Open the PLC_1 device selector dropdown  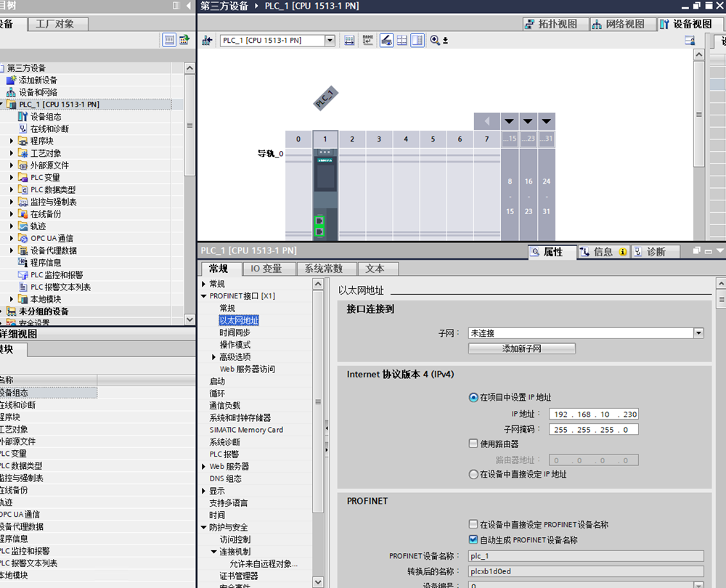tap(330, 41)
